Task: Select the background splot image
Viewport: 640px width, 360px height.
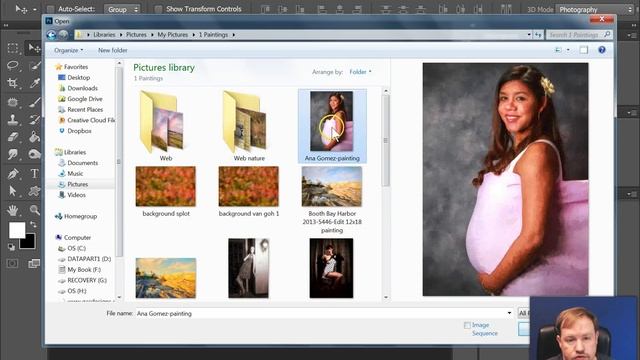Action: [166, 192]
